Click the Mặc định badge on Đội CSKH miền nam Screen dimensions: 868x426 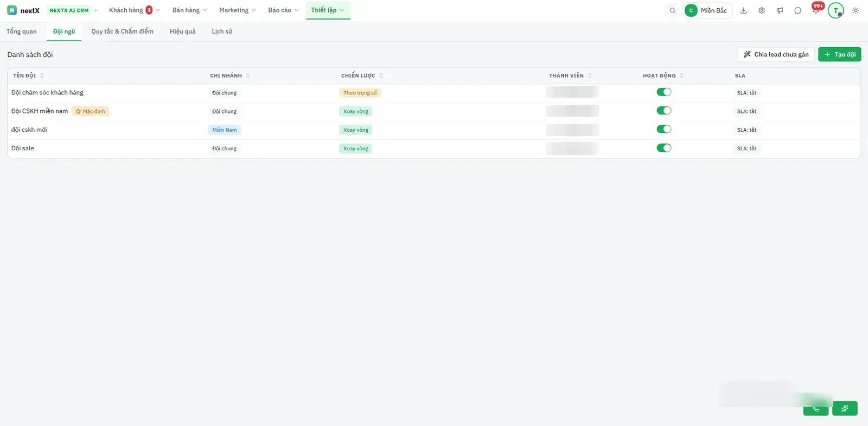click(x=90, y=111)
